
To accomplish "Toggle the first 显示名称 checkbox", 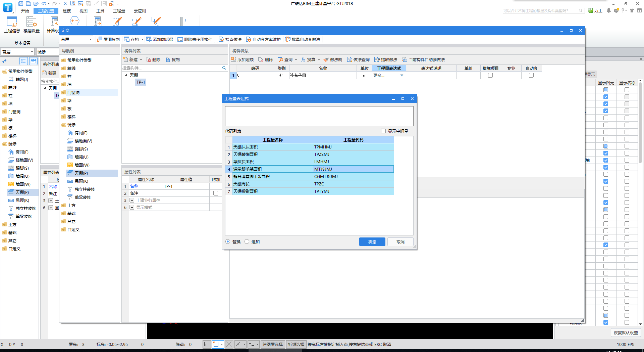I will pos(627,90).
